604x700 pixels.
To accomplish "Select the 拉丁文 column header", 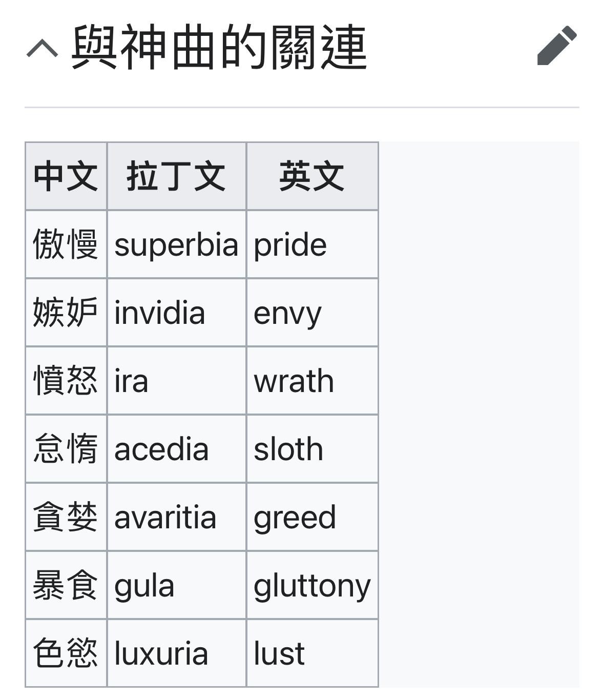I will tap(177, 176).
